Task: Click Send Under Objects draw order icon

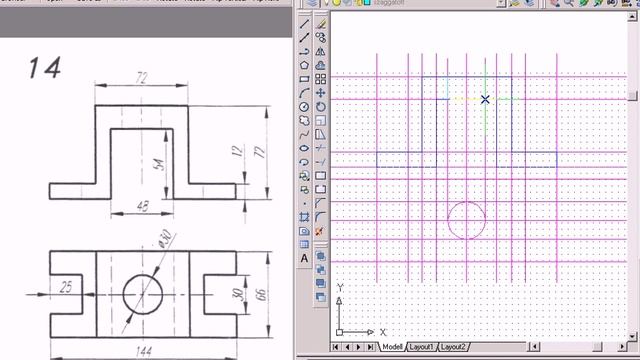Action: (x=321, y=297)
